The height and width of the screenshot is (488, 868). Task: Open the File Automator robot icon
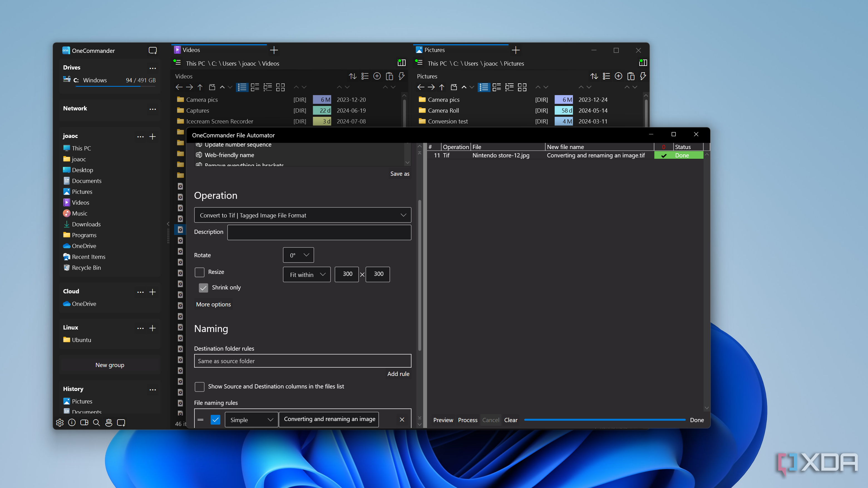click(108, 423)
